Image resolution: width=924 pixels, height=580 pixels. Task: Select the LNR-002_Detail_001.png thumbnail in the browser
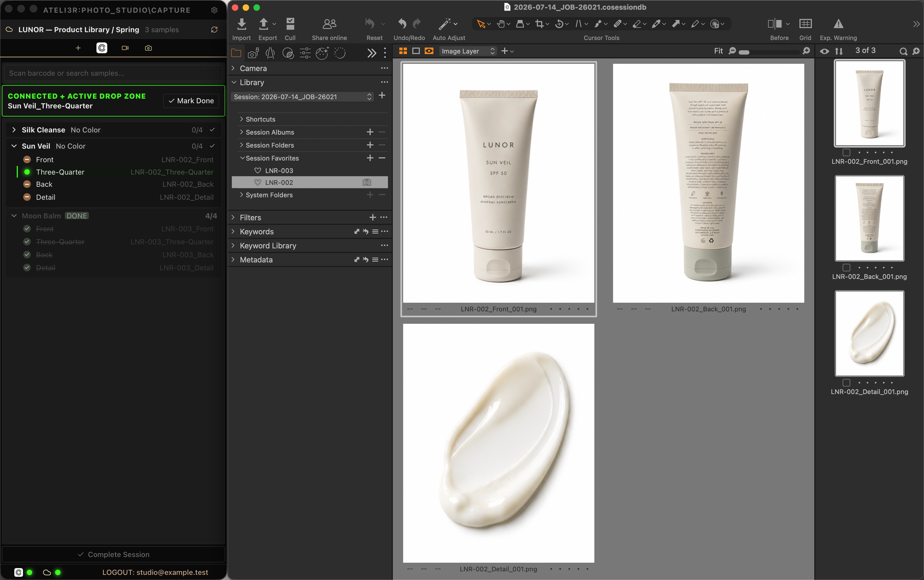[869, 333]
